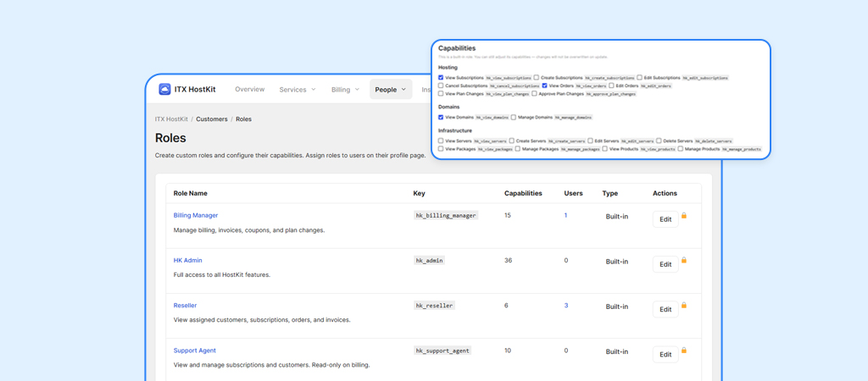Enable View Packages capability
Image resolution: width=868 pixels, height=381 pixels.
point(441,149)
